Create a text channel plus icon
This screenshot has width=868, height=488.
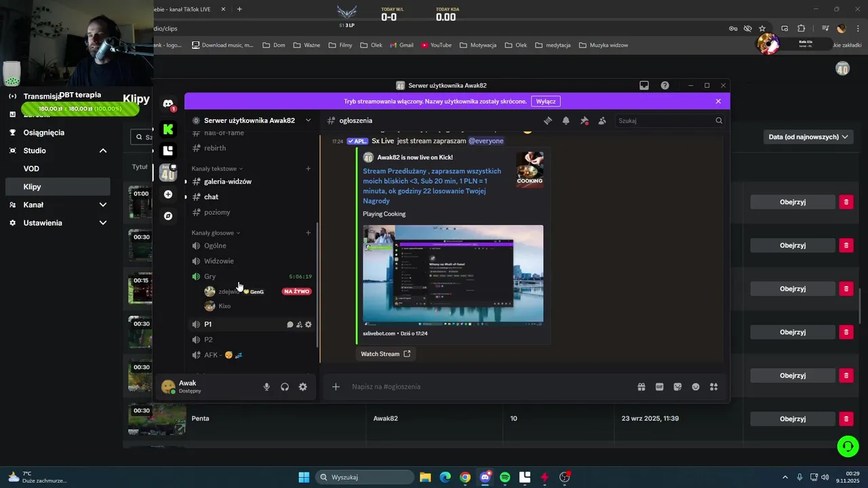tap(308, 169)
